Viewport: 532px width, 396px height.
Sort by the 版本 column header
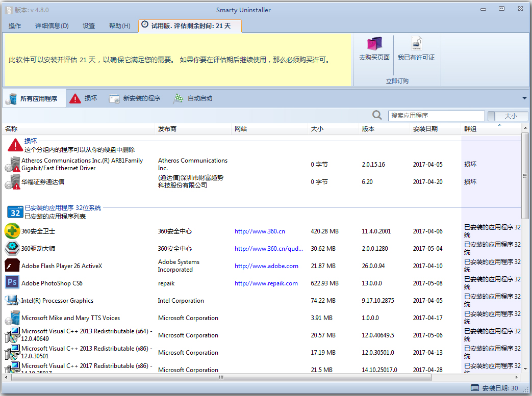pyautogui.click(x=384, y=129)
